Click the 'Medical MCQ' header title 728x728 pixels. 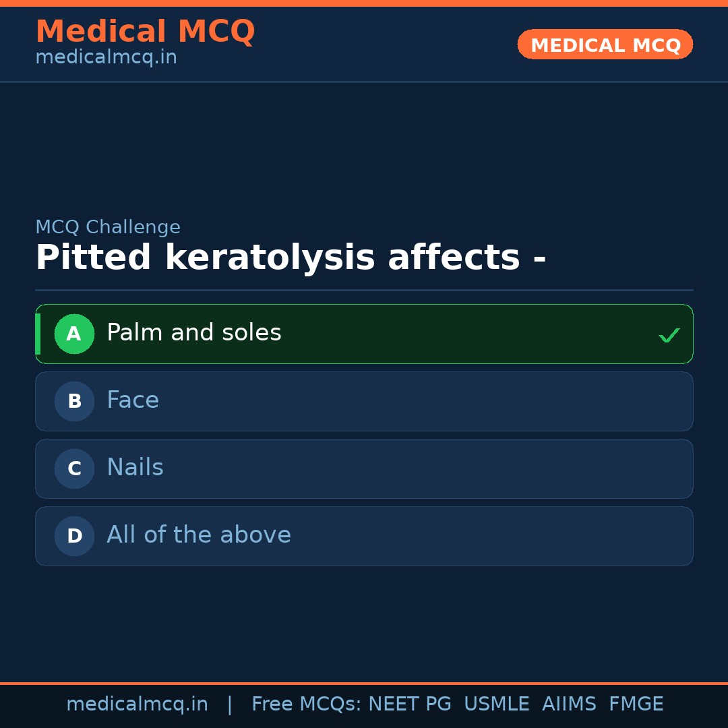[145, 32]
